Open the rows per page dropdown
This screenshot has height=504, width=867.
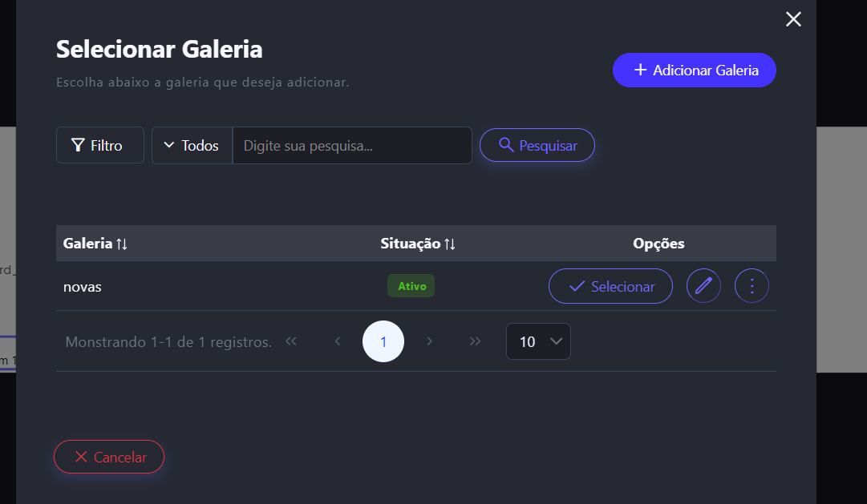tap(538, 341)
